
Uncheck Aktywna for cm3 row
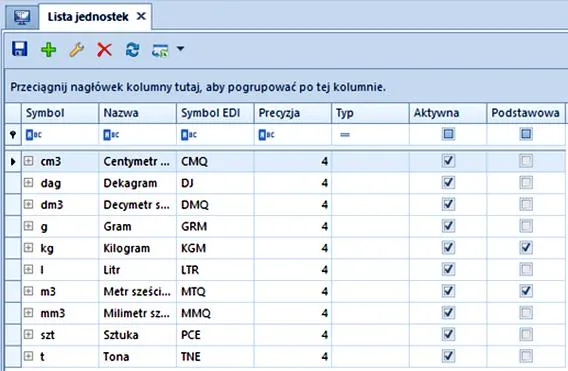tap(448, 161)
